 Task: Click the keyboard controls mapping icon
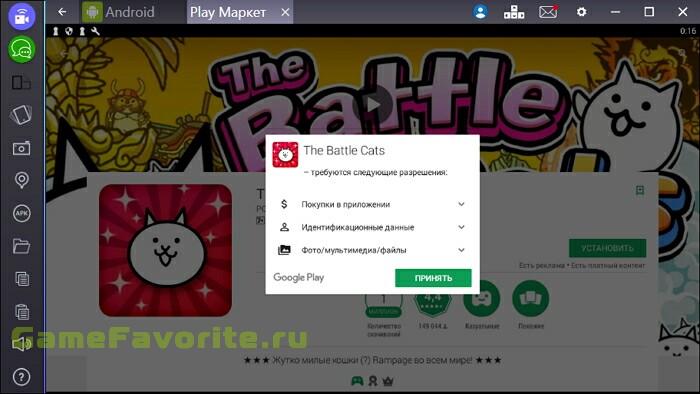[x=514, y=12]
